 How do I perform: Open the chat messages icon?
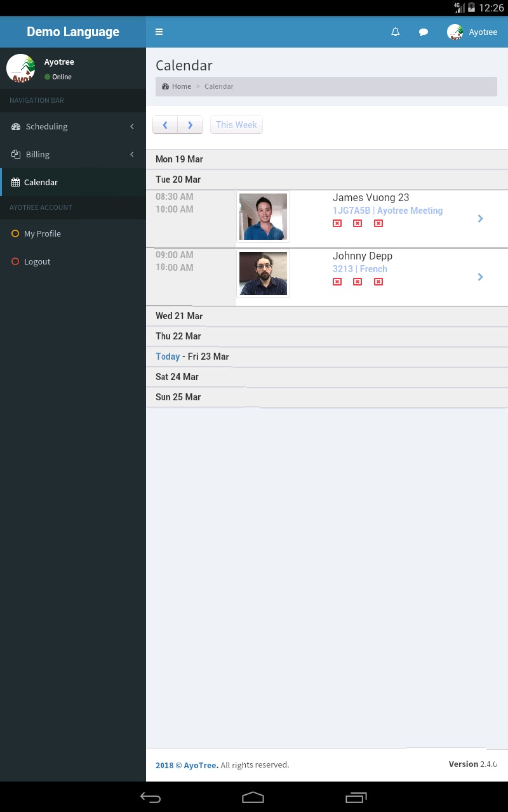424,32
